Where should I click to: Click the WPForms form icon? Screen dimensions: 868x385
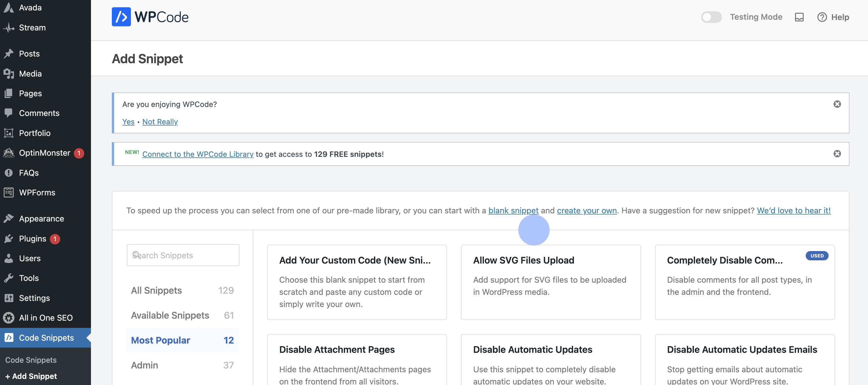tap(9, 192)
